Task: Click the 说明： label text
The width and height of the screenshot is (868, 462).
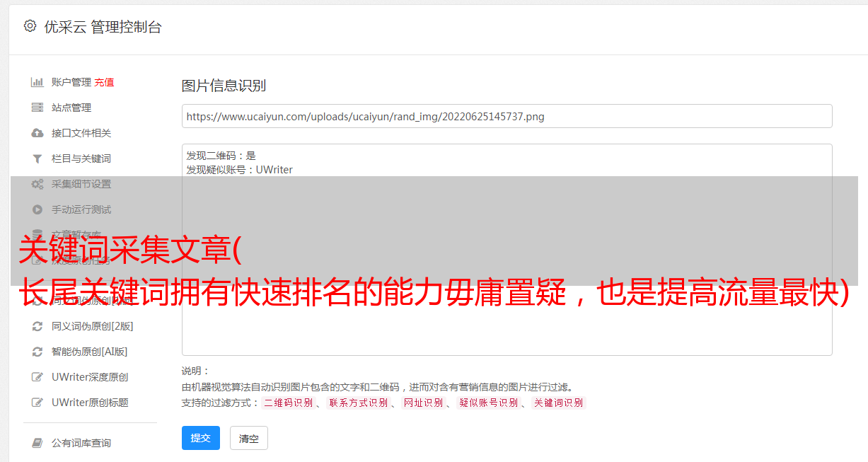Action: [196, 371]
